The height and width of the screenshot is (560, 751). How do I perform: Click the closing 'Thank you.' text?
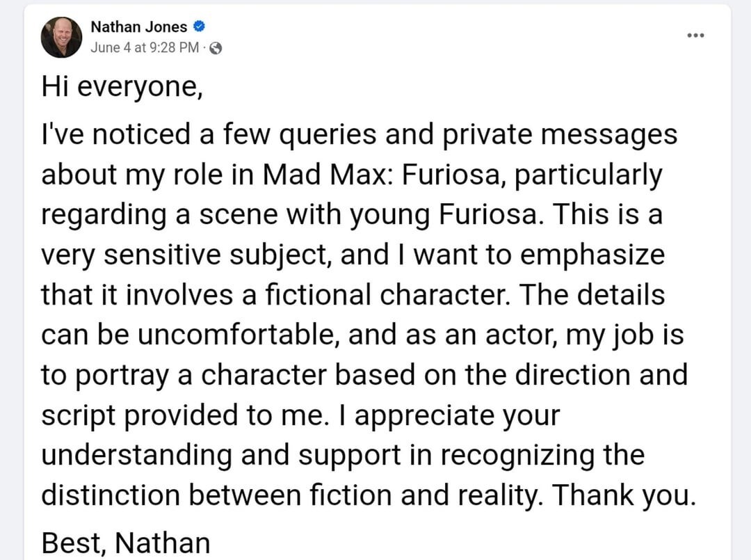coord(624,495)
